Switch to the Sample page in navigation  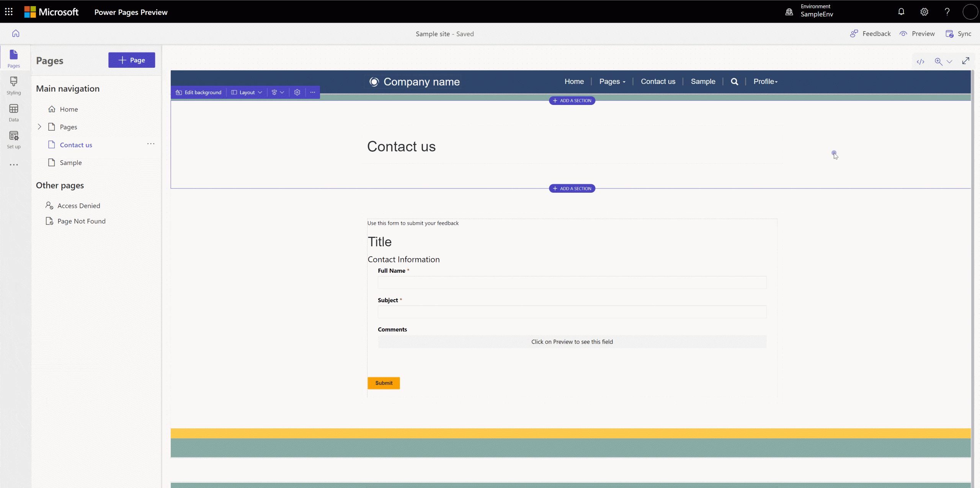pos(71,162)
